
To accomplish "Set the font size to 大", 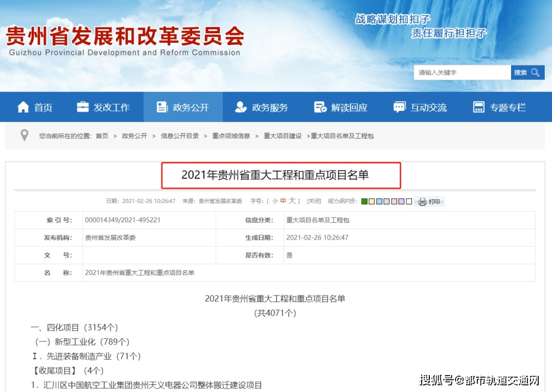I will pyautogui.click(x=292, y=201).
